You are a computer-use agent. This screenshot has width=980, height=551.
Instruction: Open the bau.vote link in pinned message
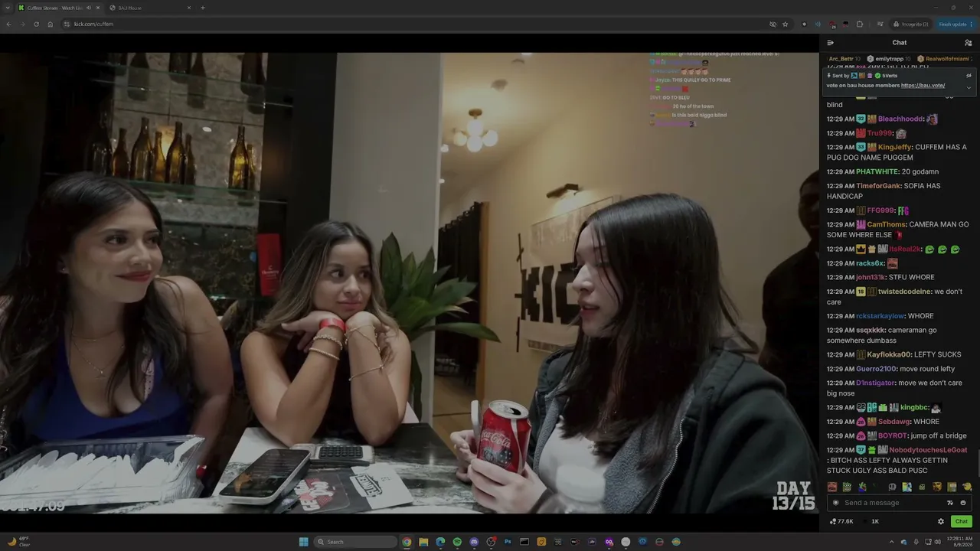(923, 86)
